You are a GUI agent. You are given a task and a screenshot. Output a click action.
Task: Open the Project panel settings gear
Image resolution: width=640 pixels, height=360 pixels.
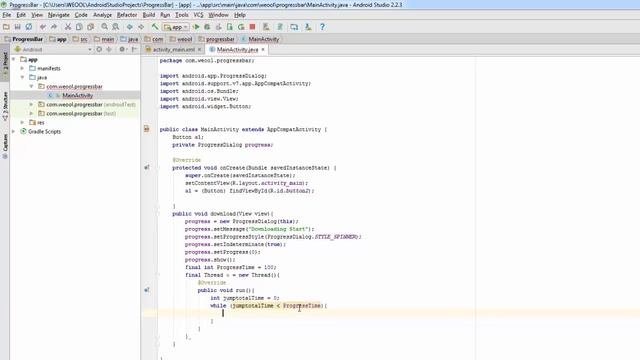click(122, 49)
